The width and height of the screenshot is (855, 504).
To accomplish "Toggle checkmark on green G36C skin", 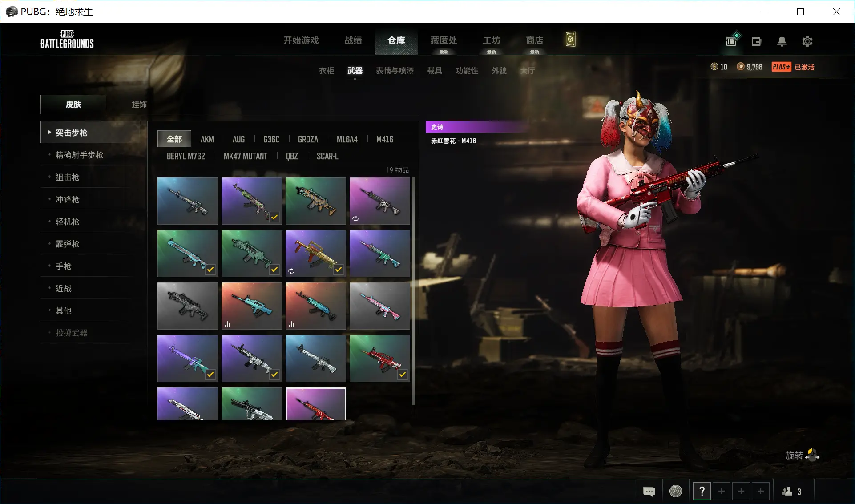I will 274,270.
